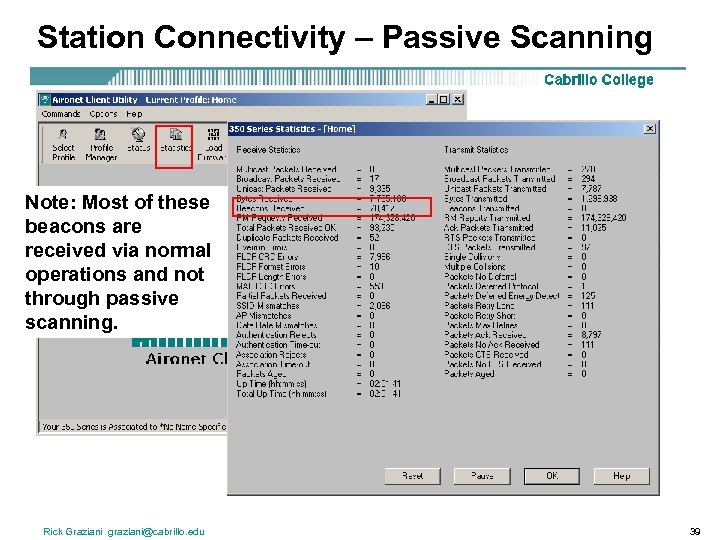This screenshot has height=540, width=720.
Task: Click the Aironet Client Utility title bar icon
Action: tap(45, 99)
